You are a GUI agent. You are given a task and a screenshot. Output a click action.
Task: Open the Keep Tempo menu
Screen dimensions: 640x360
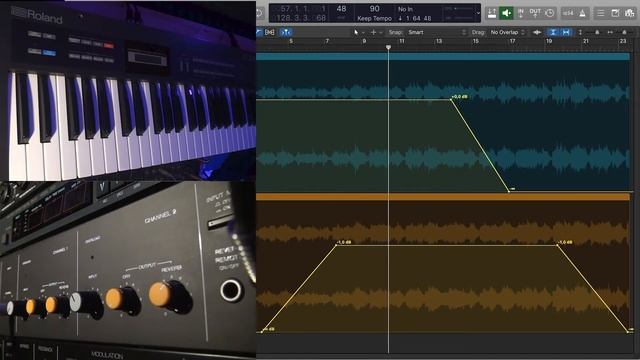pos(374,18)
